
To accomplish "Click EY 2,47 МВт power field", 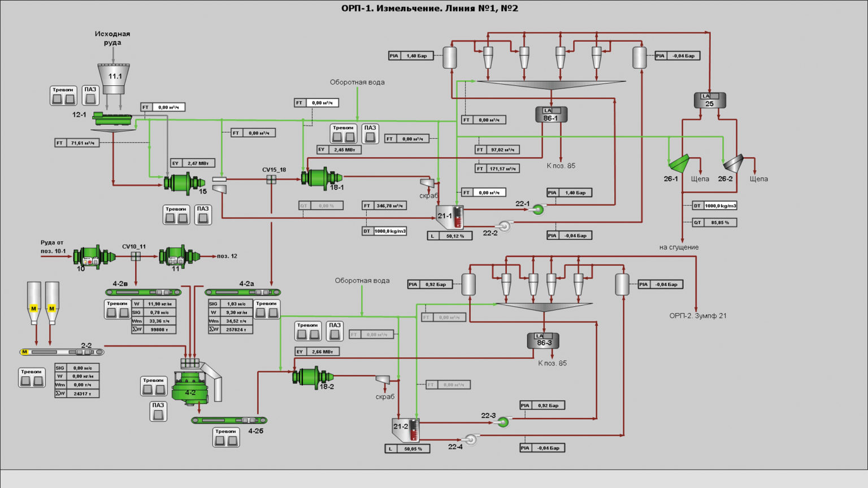I will pos(193,163).
